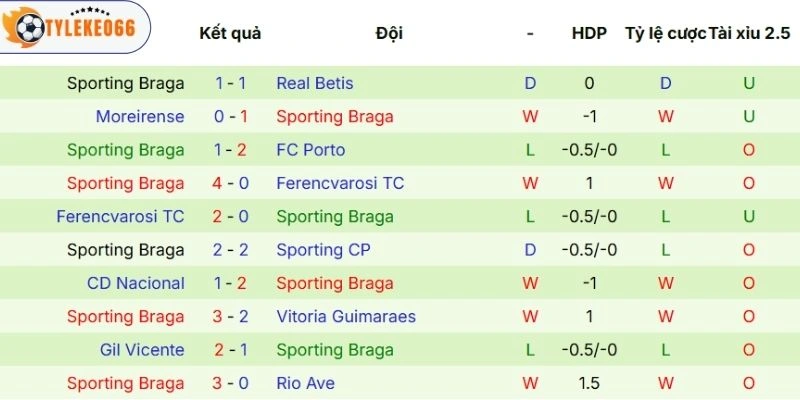Click the HDP column header

point(589,33)
